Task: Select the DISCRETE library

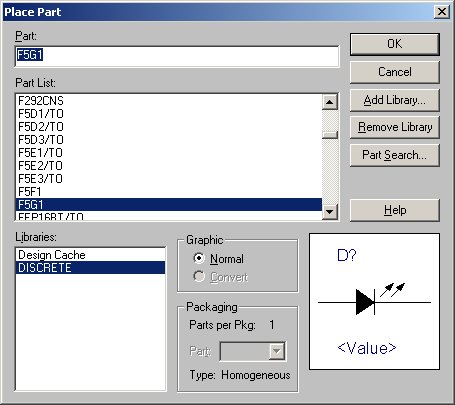Action: pos(90,268)
